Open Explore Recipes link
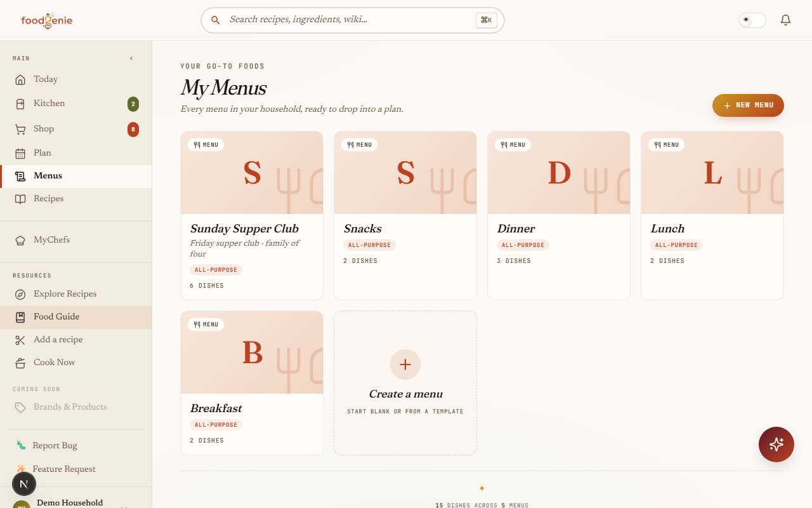 (x=76, y=294)
